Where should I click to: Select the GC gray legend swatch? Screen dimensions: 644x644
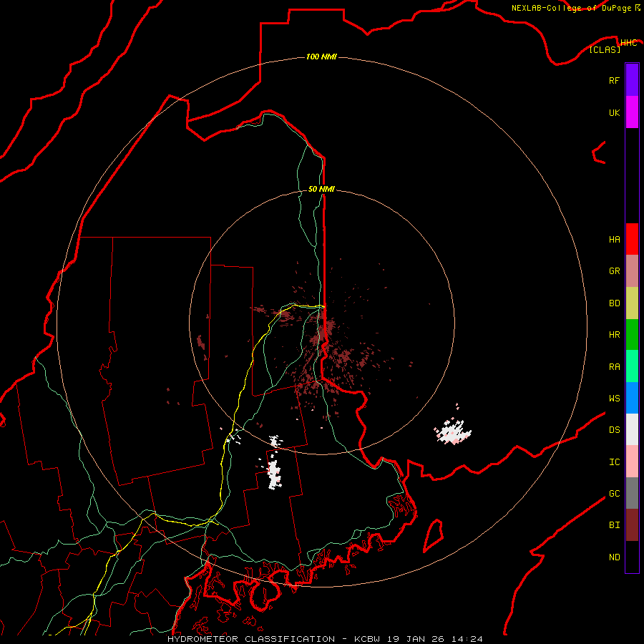632,493
